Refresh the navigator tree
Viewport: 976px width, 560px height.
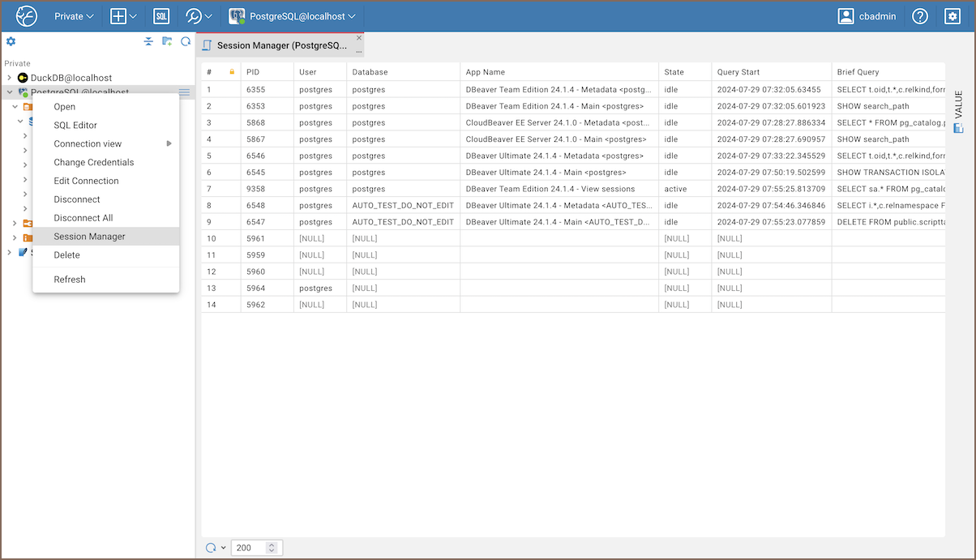pyautogui.click(x=186, y=41)
